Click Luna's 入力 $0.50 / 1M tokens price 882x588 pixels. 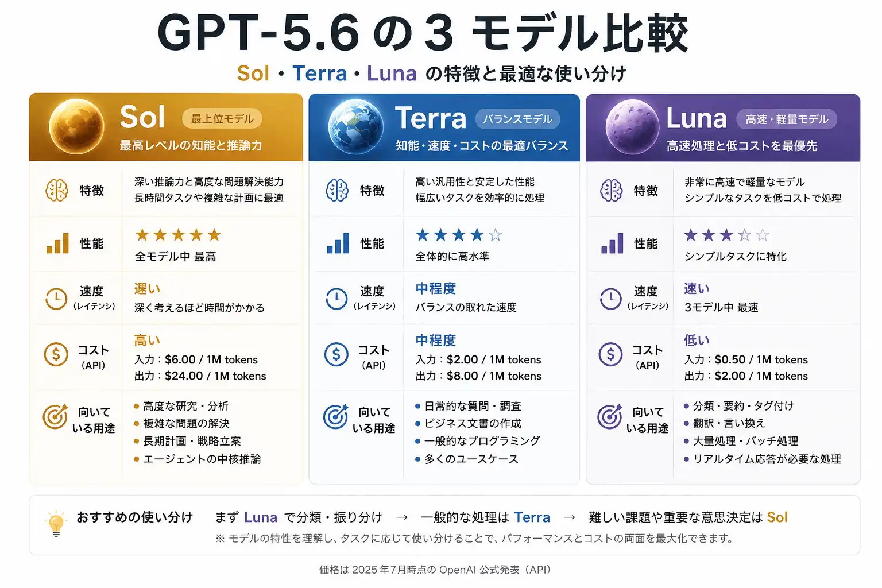click(x=746, y=359)
